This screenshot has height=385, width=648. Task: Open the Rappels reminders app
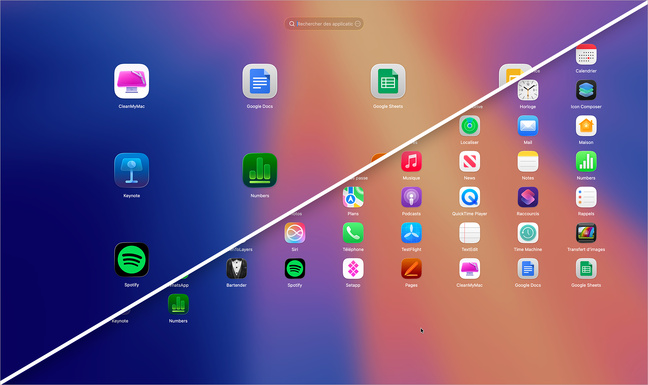(x=586, y=197)
